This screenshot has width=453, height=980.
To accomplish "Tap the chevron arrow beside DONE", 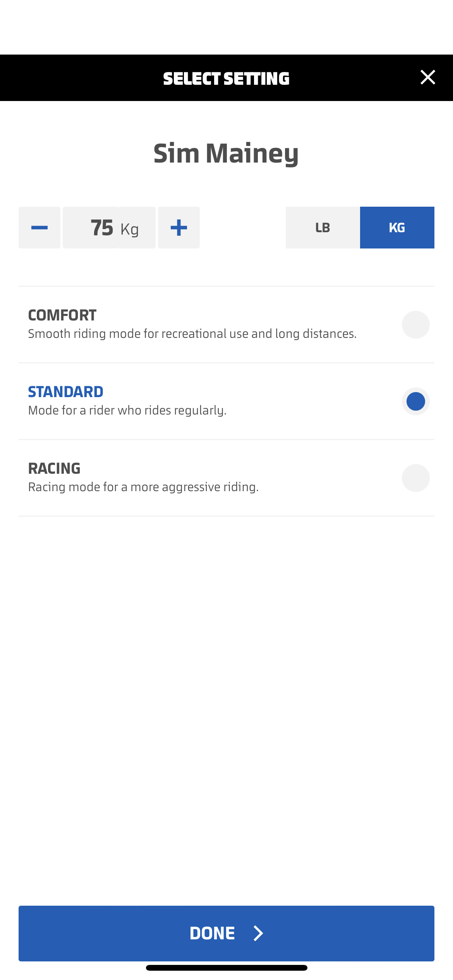I will coord(258,933).
